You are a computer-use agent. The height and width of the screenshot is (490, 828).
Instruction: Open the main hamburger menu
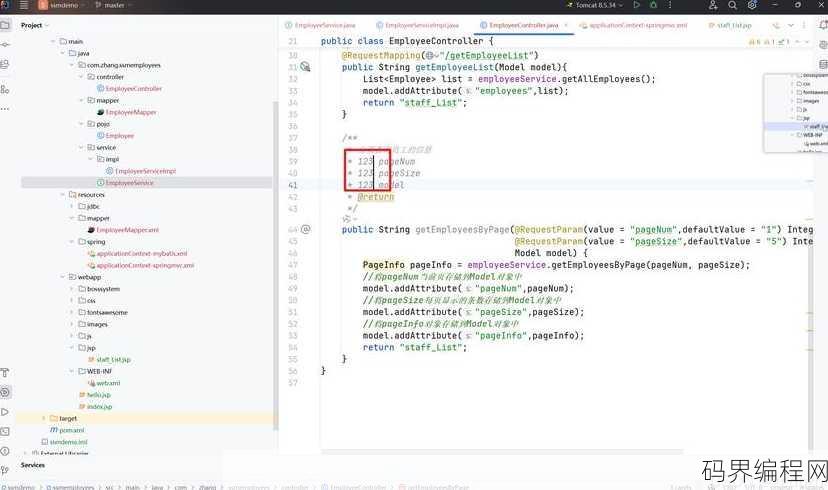tap(24, 5)
